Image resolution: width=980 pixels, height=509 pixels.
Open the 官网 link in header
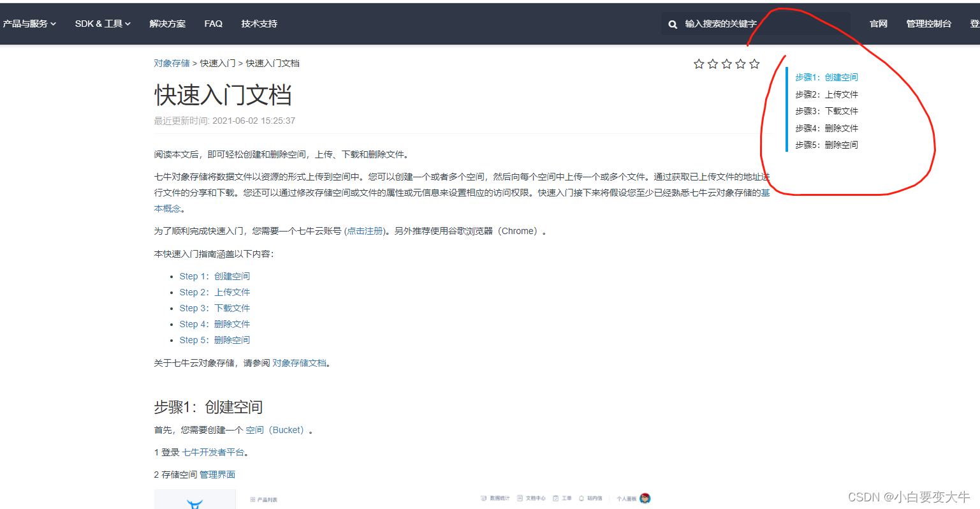click(879, 24)
